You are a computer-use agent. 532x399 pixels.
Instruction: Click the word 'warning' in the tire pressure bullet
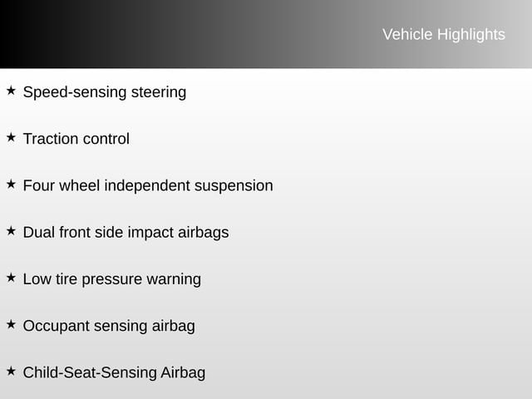point(174,279)
